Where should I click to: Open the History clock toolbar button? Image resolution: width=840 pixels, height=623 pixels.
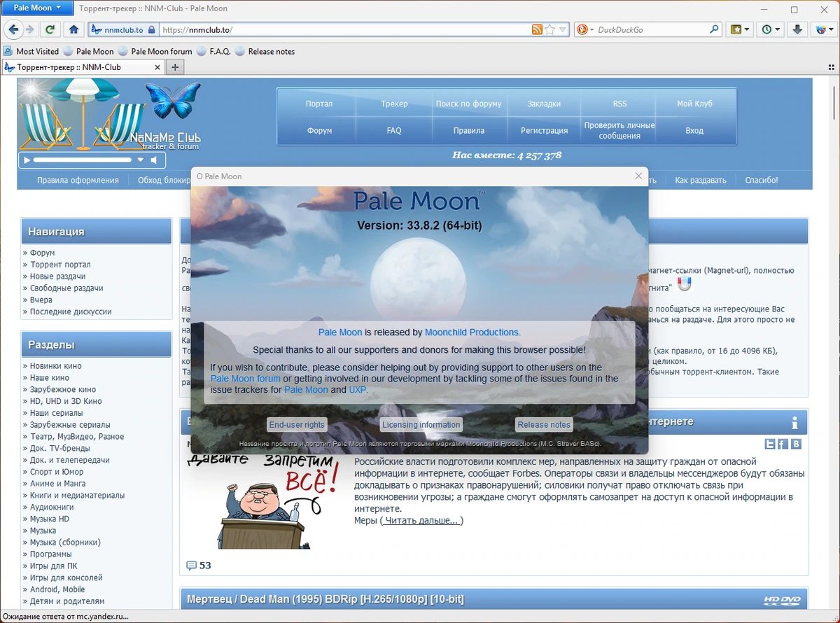[771, 29]
